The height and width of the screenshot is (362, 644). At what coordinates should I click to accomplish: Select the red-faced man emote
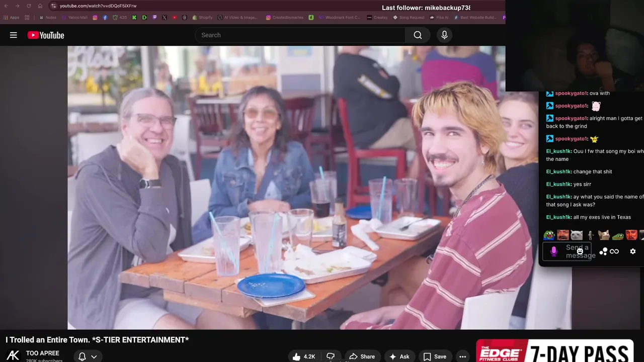point(631,235)
